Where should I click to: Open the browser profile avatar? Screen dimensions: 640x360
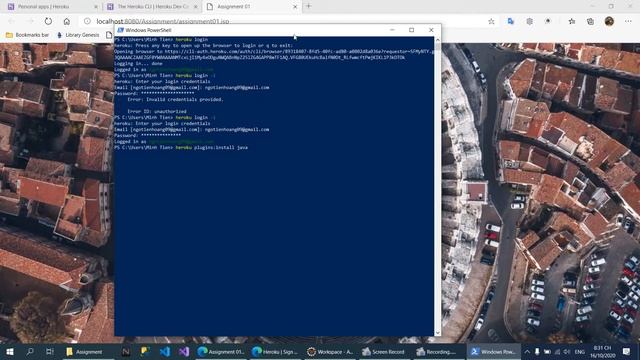(x=609, y=21)
